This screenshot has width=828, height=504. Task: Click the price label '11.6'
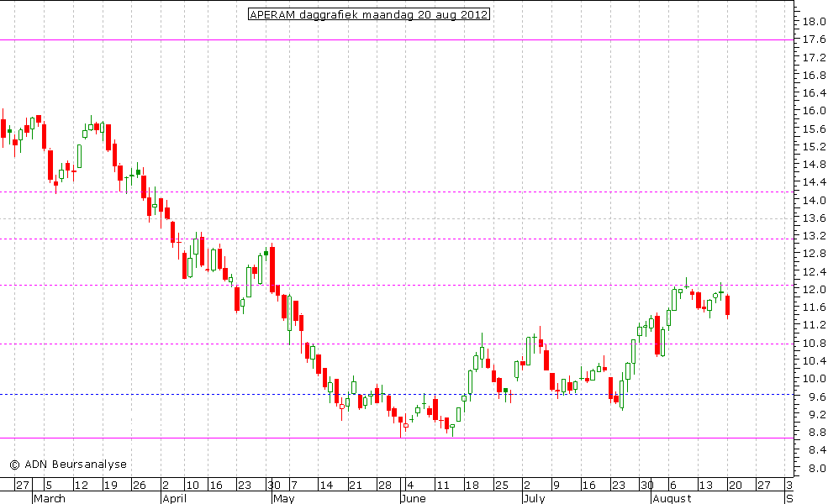[814, 307]
